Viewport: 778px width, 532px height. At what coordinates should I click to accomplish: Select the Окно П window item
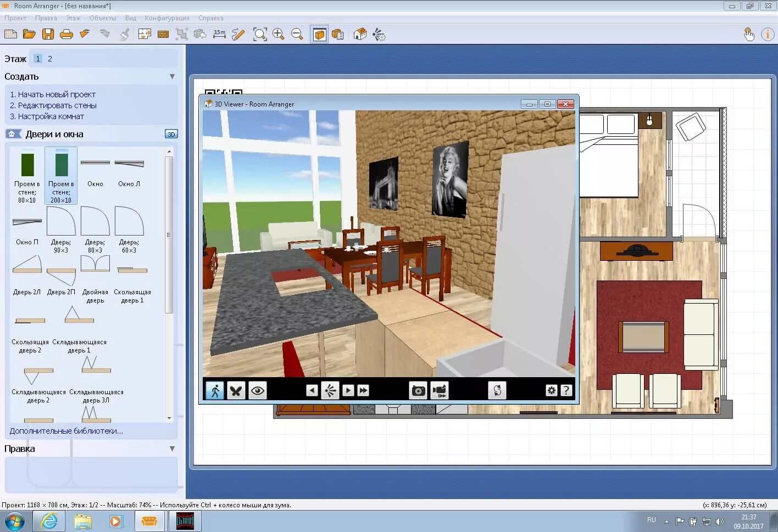pos(27,230)
